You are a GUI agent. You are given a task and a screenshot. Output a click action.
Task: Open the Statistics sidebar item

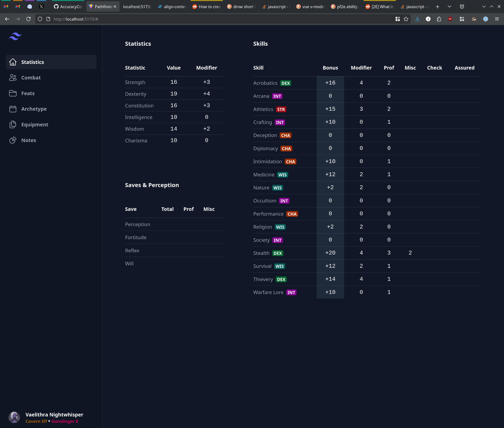click(51, 62)
